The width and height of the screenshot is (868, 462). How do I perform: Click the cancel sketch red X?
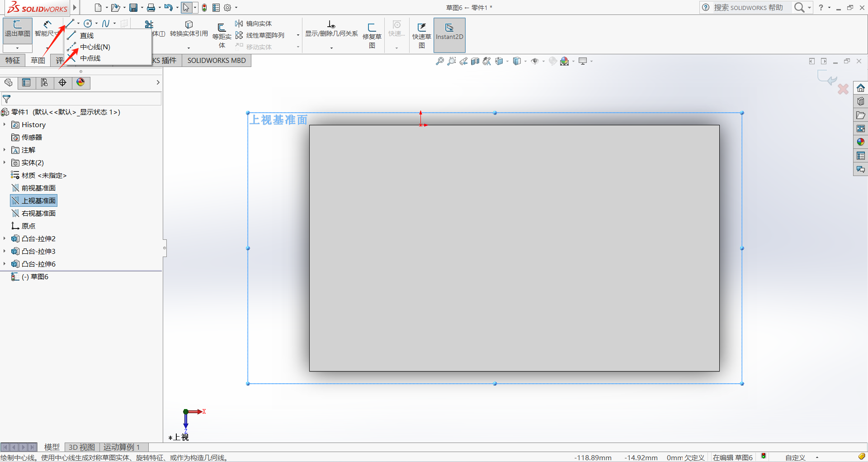(843, 89)
